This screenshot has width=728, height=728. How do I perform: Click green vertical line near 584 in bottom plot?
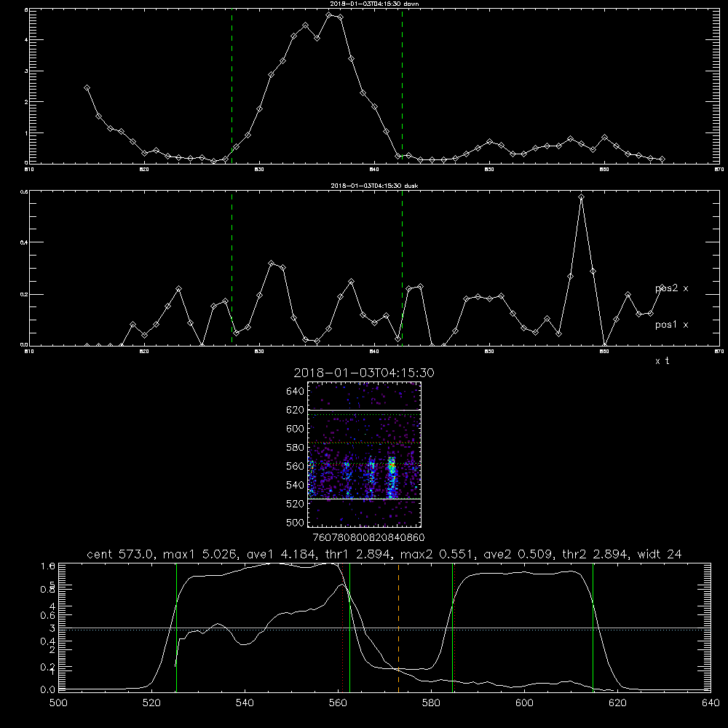coord(452,628)
